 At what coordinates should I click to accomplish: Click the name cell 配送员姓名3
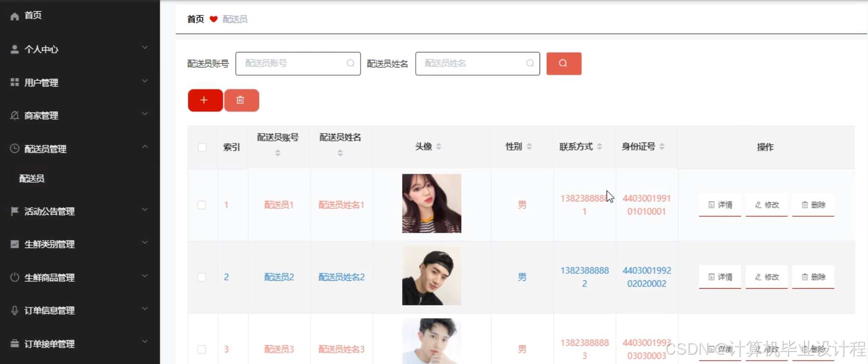[x=342, y=350]
